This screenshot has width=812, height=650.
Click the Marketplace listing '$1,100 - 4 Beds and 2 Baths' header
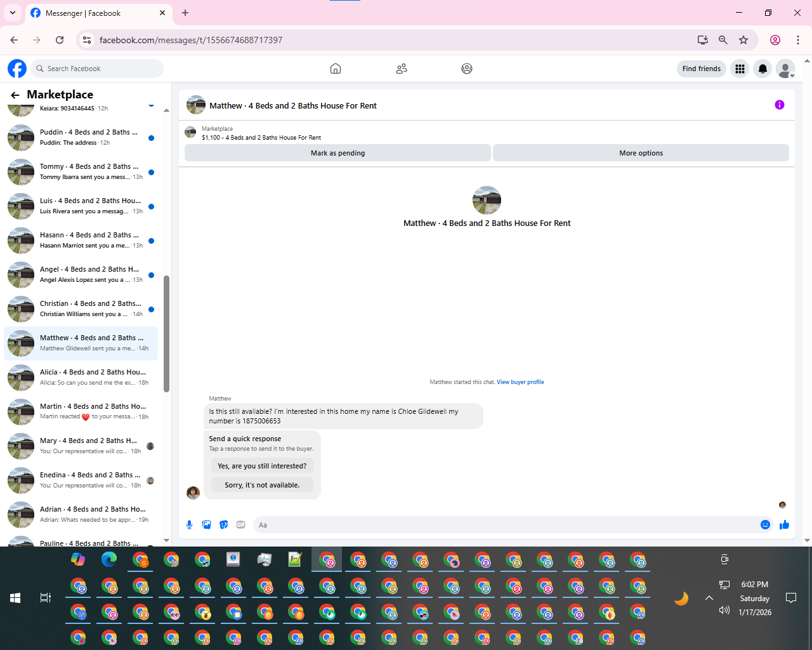click(261, 137)
